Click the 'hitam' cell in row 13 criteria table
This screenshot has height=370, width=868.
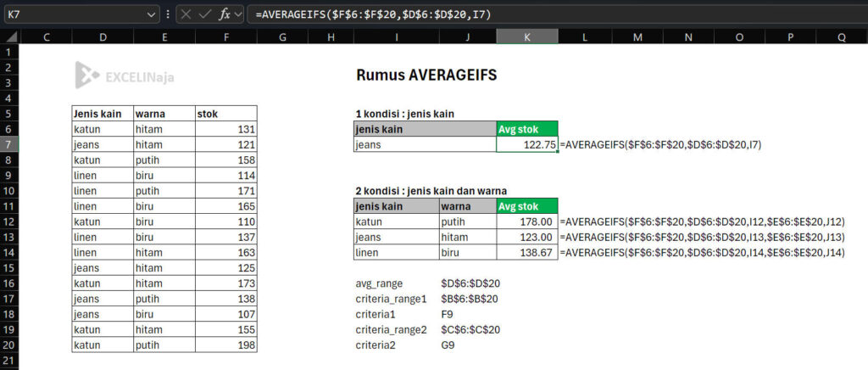pos(468,237)
